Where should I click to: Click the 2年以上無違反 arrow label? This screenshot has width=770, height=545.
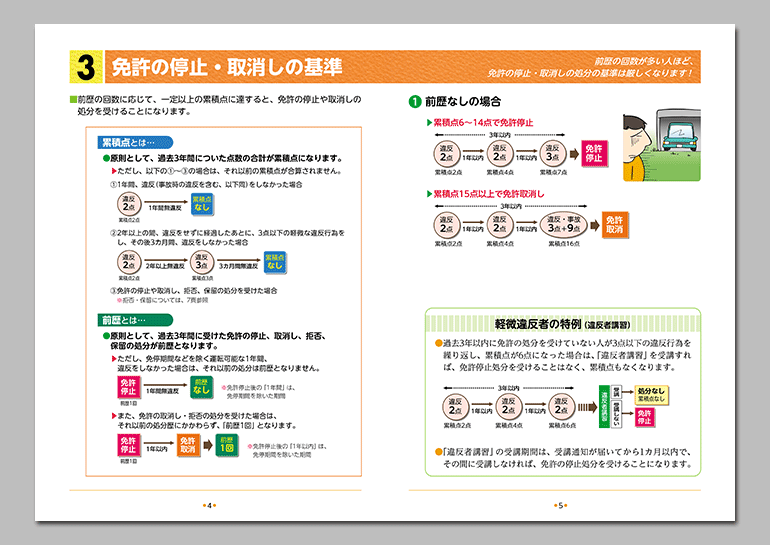pyautogui.click(x=165, y=266)
